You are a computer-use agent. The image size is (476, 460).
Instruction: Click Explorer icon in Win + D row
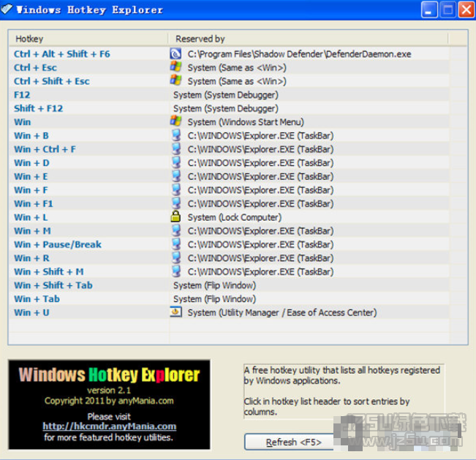(x=176, y=162)
